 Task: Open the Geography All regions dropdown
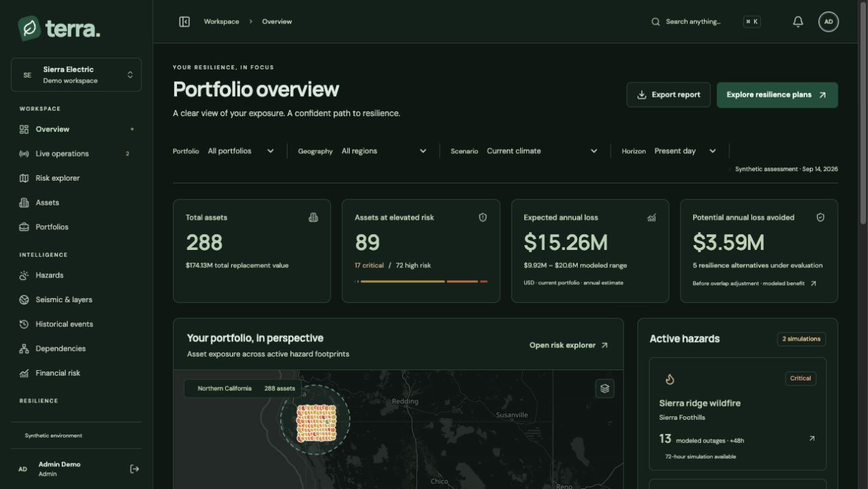[384, 151]
